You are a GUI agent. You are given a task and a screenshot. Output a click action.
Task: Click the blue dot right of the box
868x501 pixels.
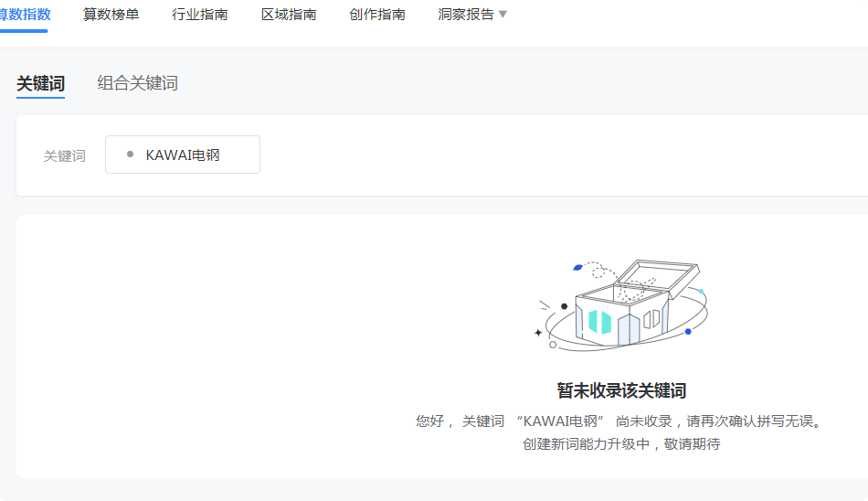(x=688, y=331)
